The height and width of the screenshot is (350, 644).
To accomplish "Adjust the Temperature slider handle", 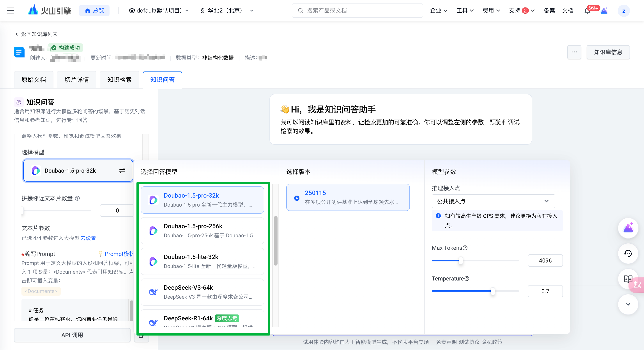I will point(492,291).
